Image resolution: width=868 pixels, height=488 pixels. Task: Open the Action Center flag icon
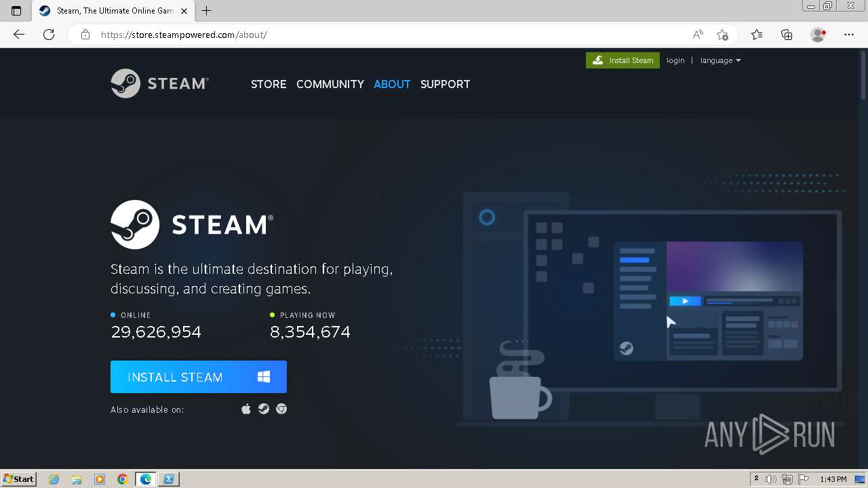coord(804,479)
